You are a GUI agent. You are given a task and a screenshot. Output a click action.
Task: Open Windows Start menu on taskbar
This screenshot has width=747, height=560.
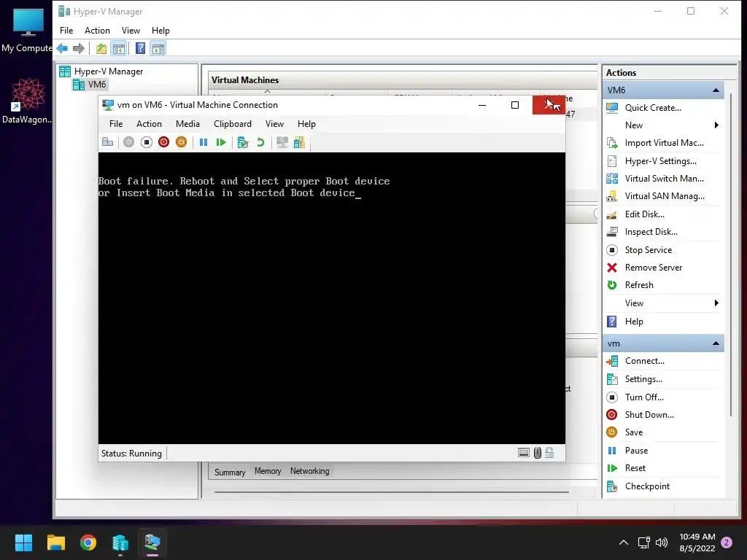point(23,542)
